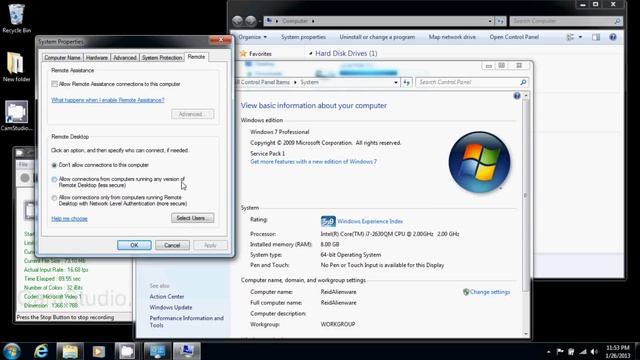
Task: Select Network Level Authentication only option
Action: coord(54,198)
